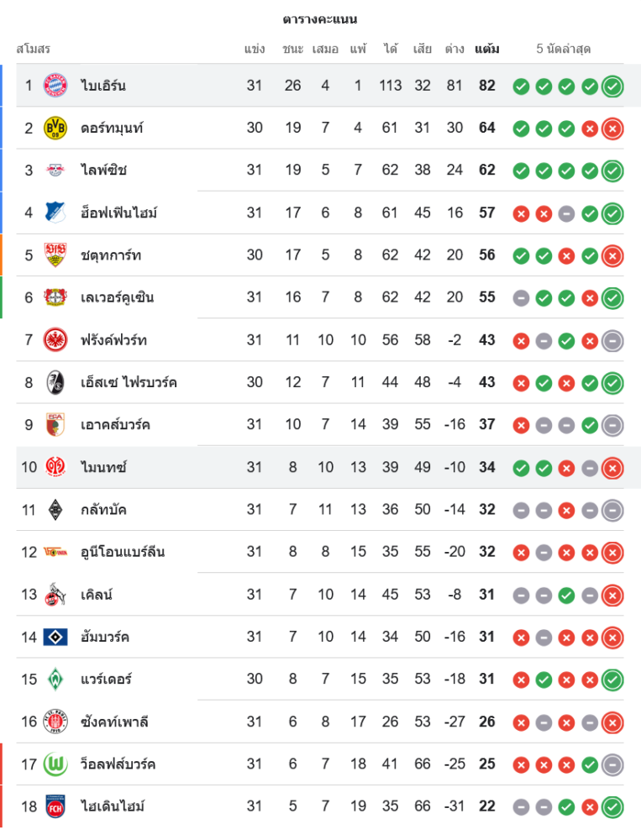The width and height of the screenshot is (641, 840).
Task: Click the ชนะ wins column header
Action: (x=292, y=49)
